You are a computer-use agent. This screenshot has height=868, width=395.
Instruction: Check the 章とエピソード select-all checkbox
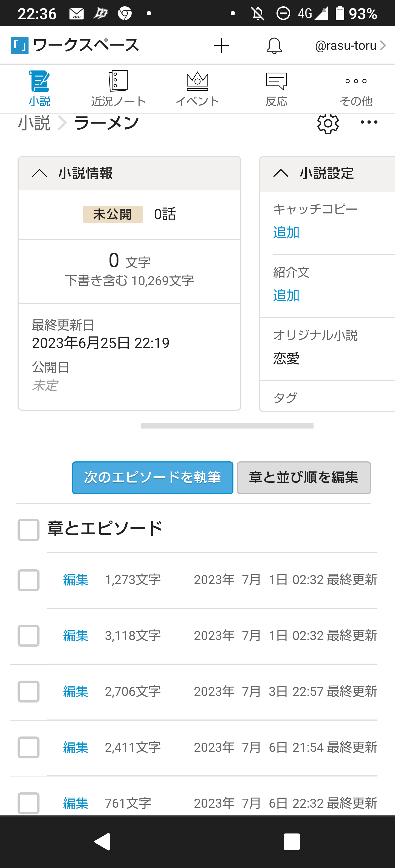29,530
